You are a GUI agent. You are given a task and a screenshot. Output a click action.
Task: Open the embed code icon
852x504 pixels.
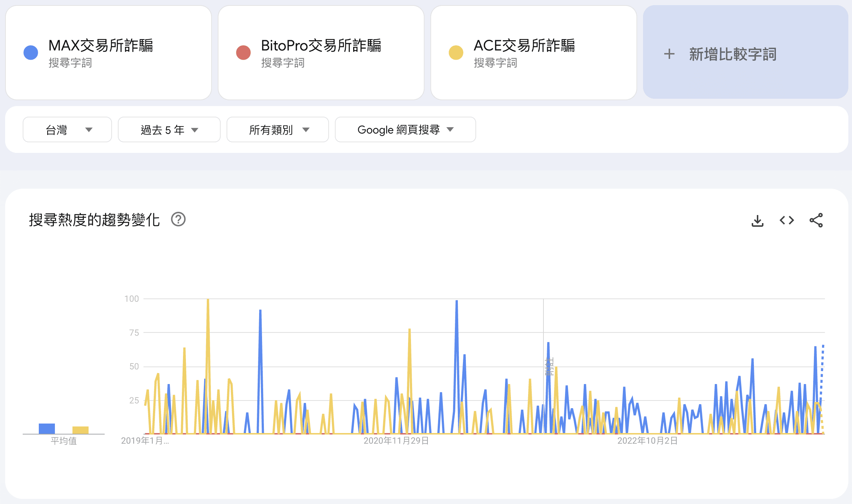[x=786, y=220]
